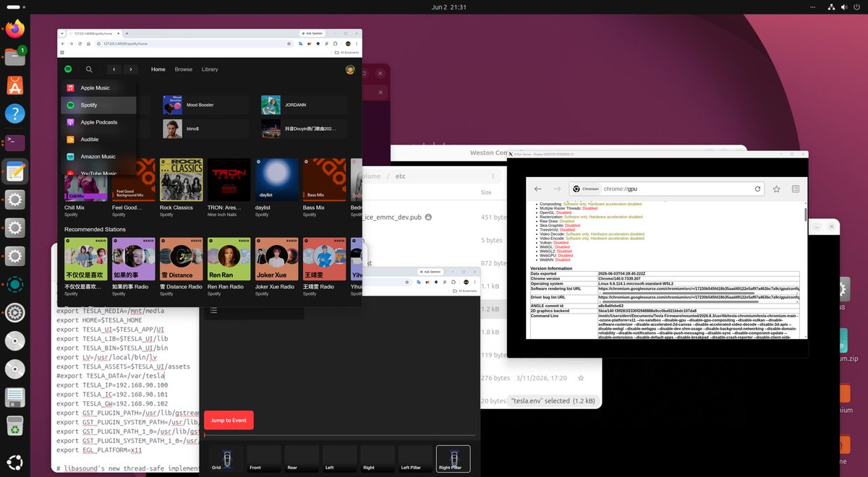Open All Bookmarks folder in top browser

[346, 52]
